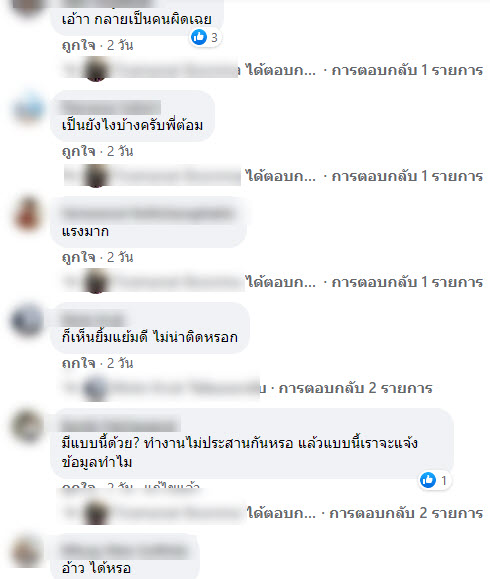Open the avatar of the 'แรงมาก' commenter

[x=28, y=214]
